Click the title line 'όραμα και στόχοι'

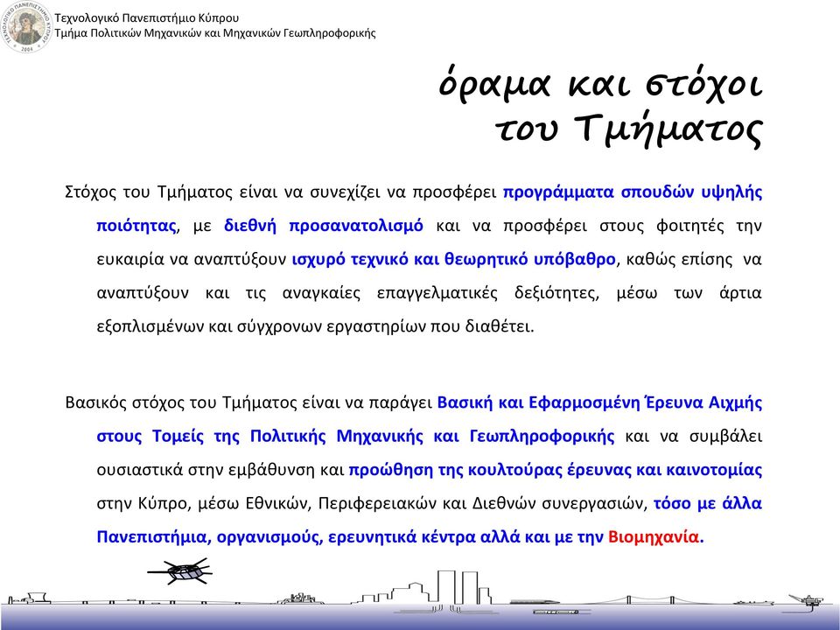tap(600, 84)
